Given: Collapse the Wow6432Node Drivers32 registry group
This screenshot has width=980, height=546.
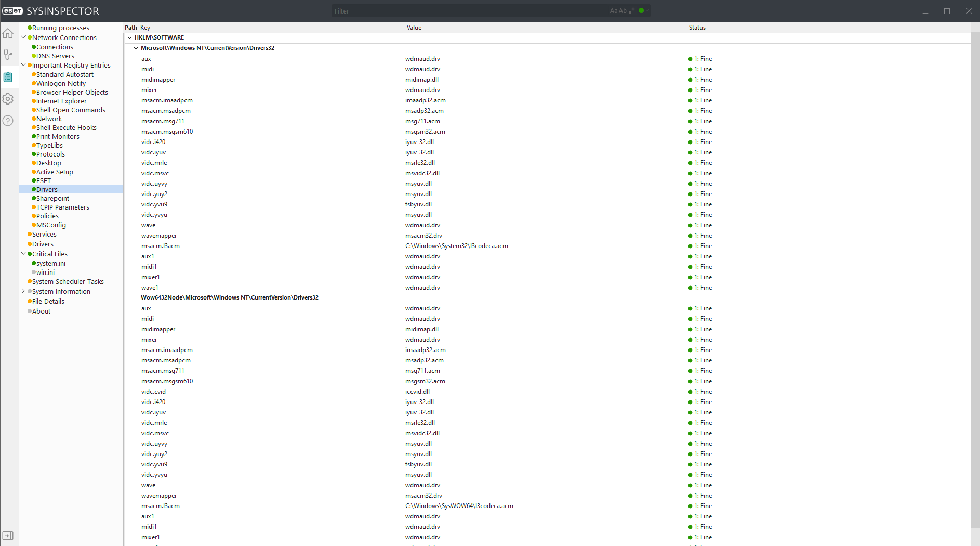Looking at the screenshot, I should [x=136, y=298].
